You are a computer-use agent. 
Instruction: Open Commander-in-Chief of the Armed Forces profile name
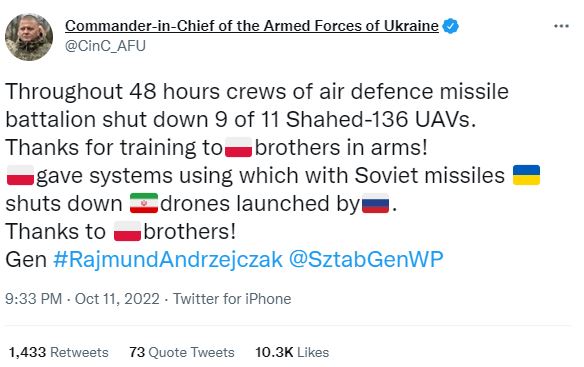pyautogui.click(x=252, y=26)
